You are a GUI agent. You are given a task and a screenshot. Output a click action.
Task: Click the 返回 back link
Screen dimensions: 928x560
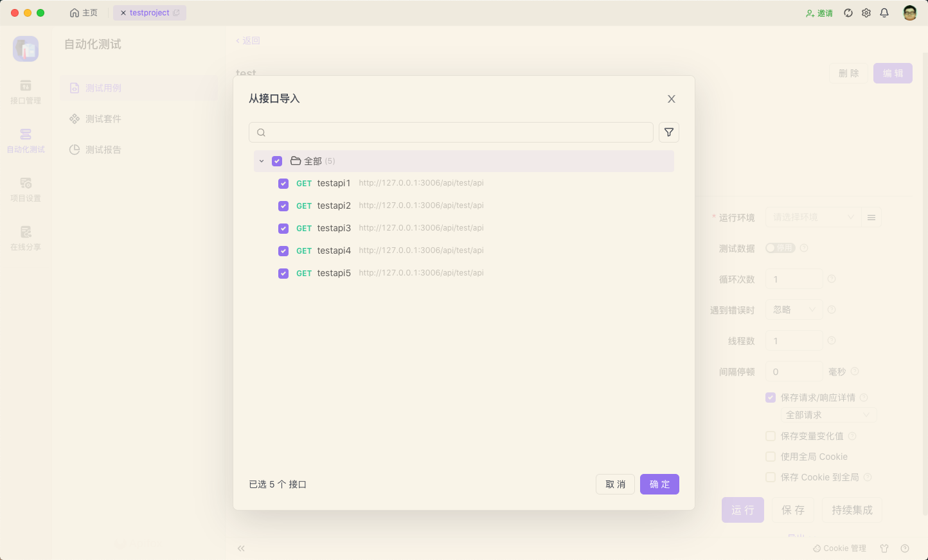click(x=248, y=40)
